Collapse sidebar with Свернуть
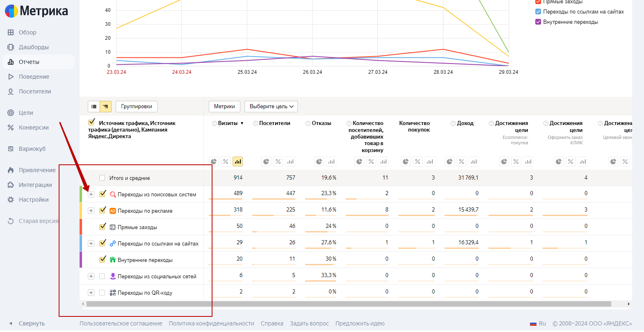 [x=27, y=323]
